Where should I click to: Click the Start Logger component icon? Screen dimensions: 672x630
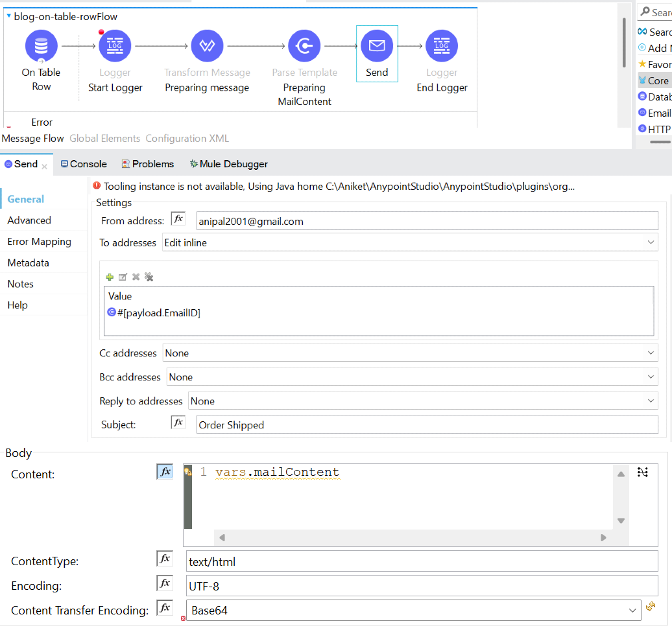click(115, 46)
